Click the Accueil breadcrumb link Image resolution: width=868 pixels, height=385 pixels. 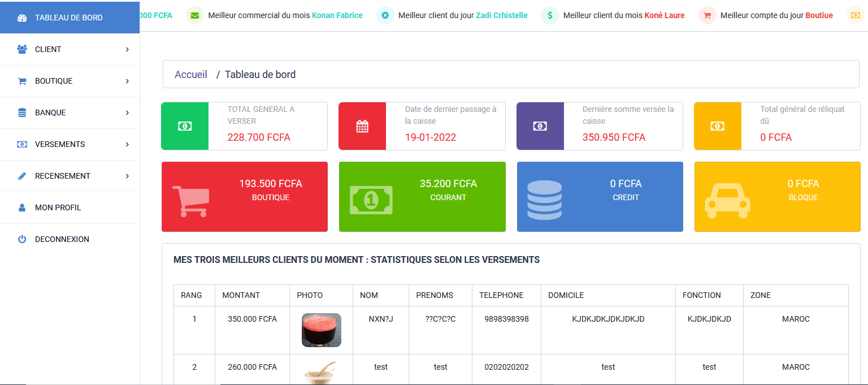point(191,74)
